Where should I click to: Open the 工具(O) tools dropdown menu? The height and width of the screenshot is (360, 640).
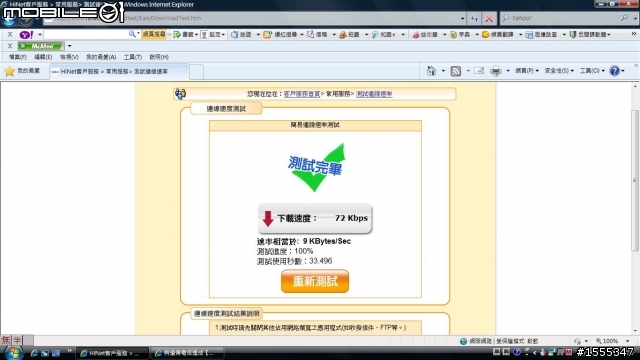pyautogui.click(x=592, y=71)
